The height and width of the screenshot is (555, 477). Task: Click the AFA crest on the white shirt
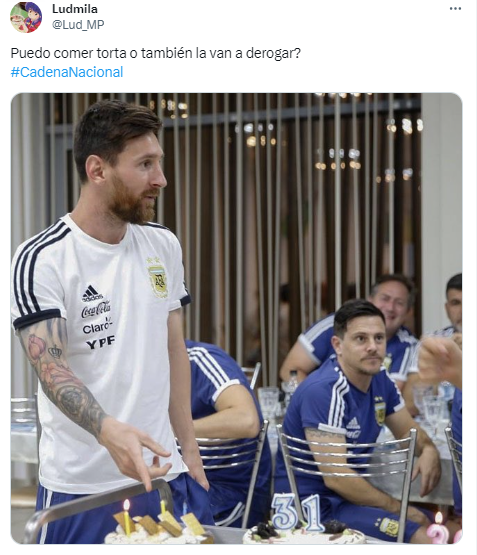click(157, 278)
